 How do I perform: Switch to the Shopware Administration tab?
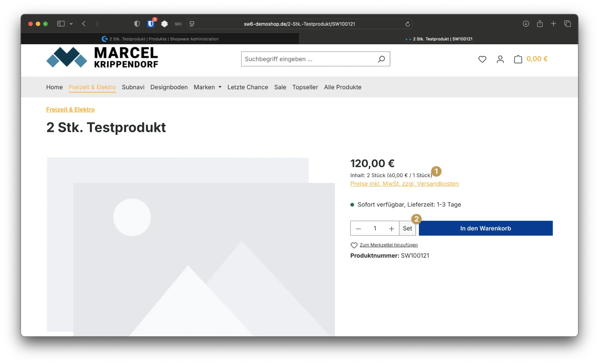160,39
